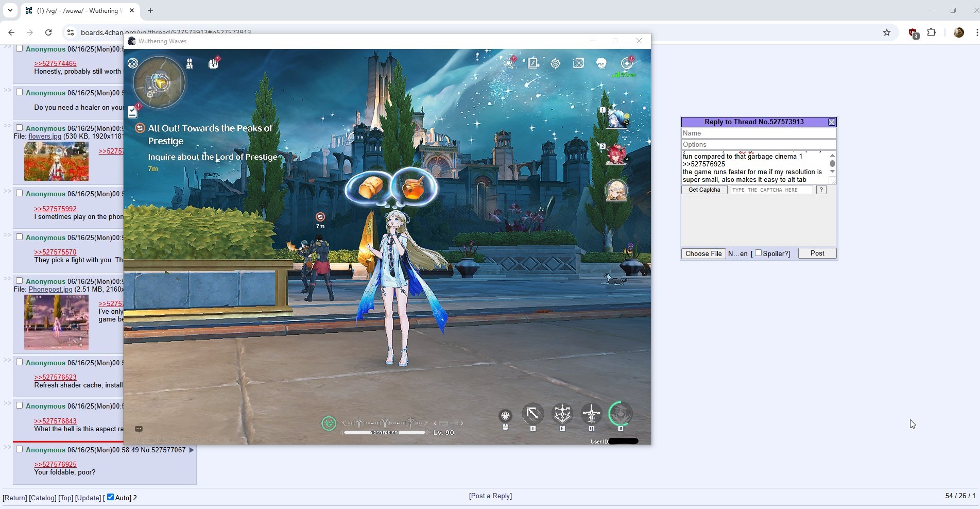Click the character health bar 48661/48661
Viewport: 980px width, 509px height.
coord(385,432)
